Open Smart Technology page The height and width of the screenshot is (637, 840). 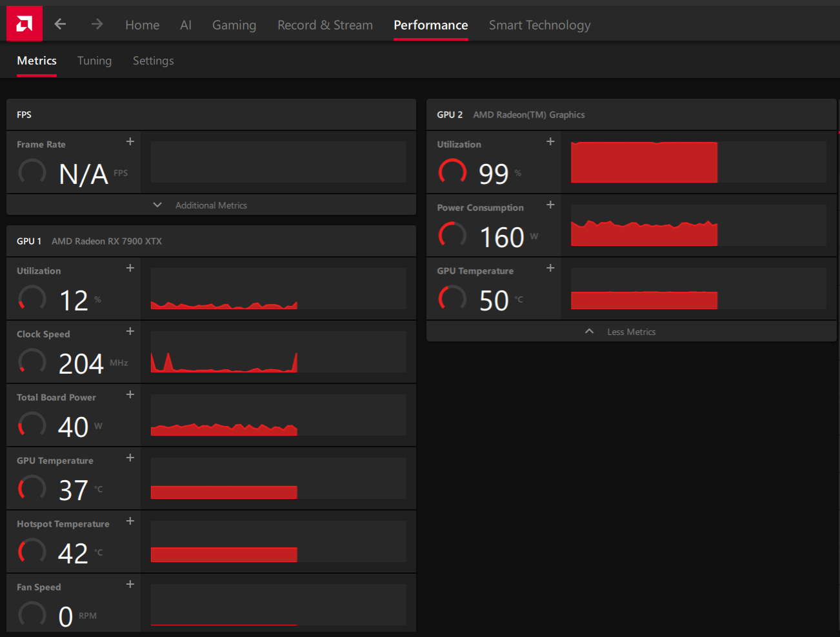pyautogui.click(x=540, y=25)
